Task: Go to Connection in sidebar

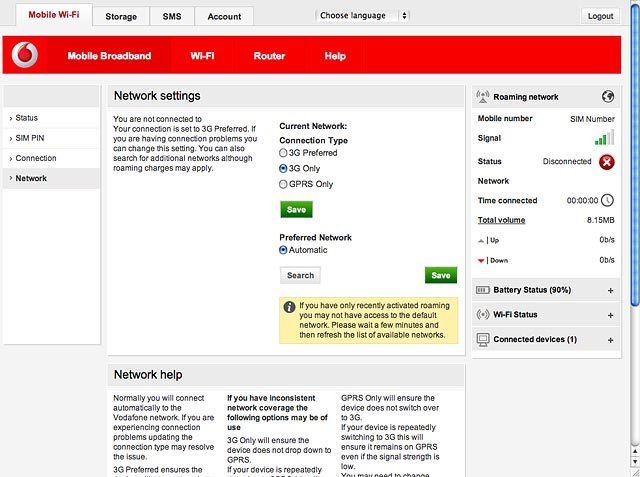Action: point(51,158)
